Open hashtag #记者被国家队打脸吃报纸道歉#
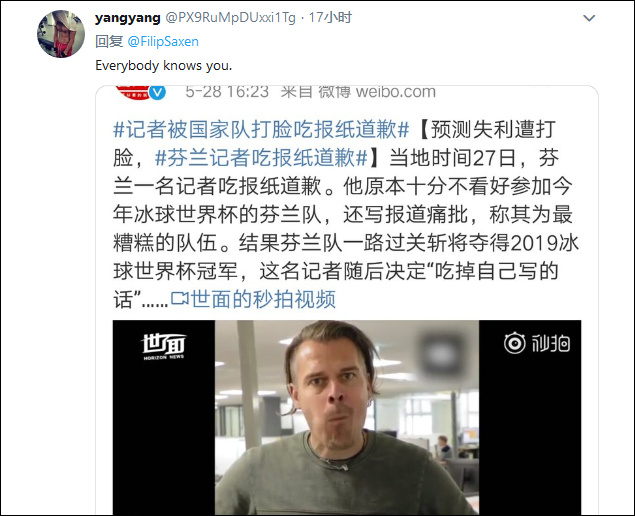The height and width of the screenshot is (516, 635). (x=261, y=129)
